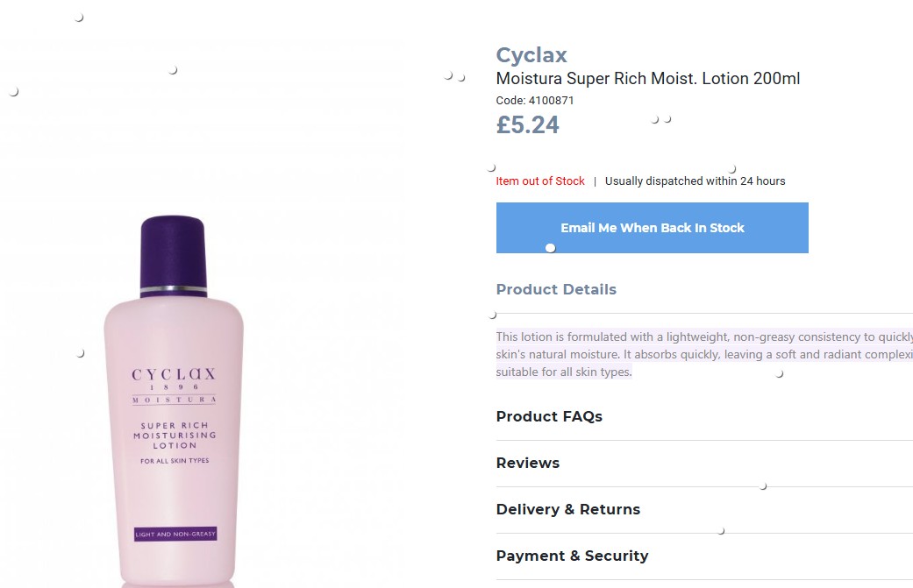This screenshot has width=913, height=588.
Task: Click the 1896 year on the bottle
Action: tap(174, 387)
